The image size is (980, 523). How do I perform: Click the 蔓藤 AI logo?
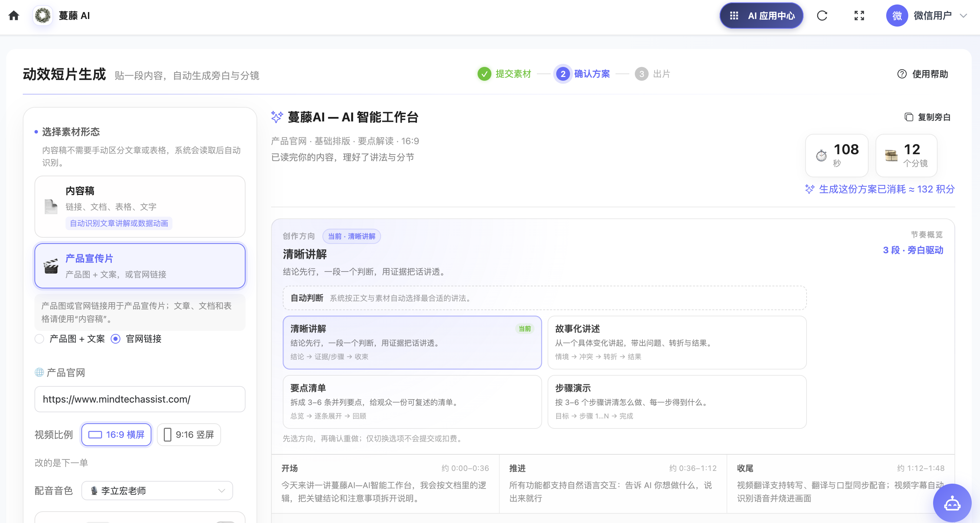coord(43,16)
